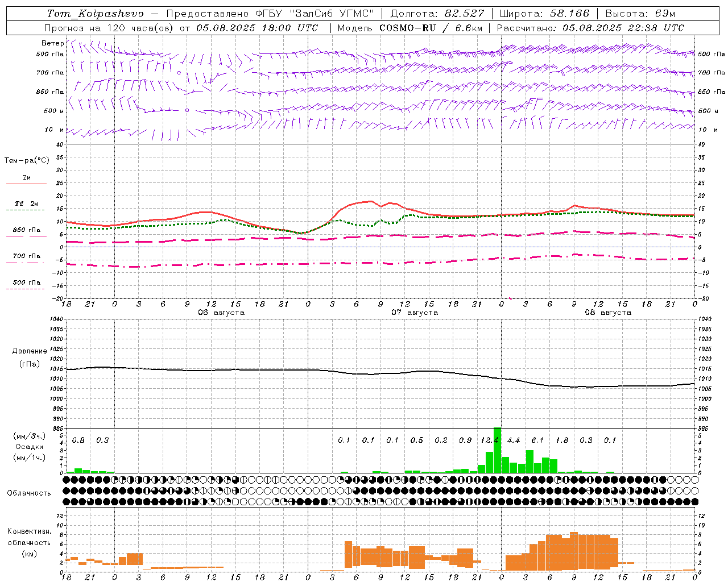This screenshot has width=728, height=582.
Task: Click the computed time 05.08.2025 22:38 UTC
Action: pyautogui.click(x=623, y=28)
